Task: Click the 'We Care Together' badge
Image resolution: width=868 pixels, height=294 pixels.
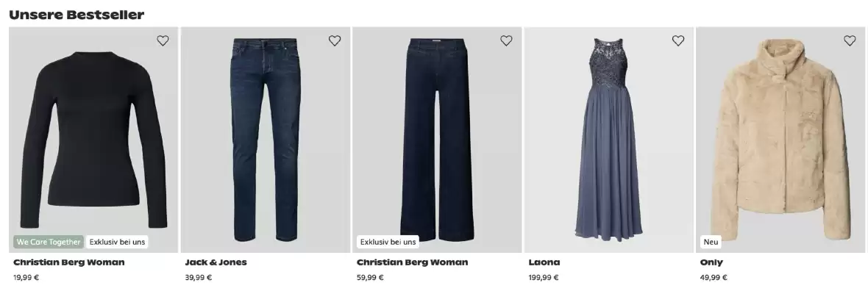Action: (x=49, y=242)
